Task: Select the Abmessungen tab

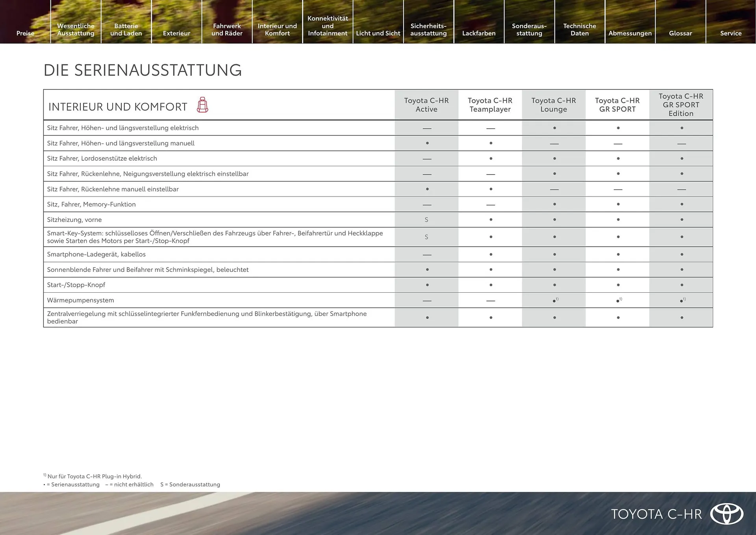Action: pos(630,33)
